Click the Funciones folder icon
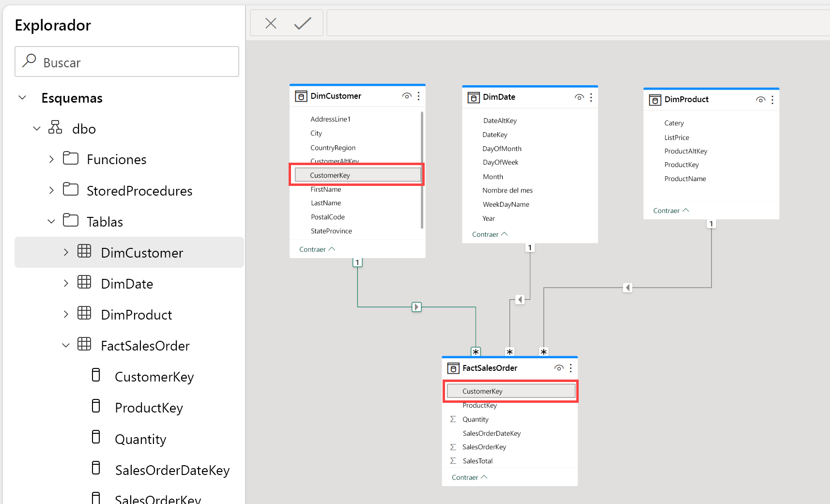Screen dimensions: 830x504 coord(70,158)
